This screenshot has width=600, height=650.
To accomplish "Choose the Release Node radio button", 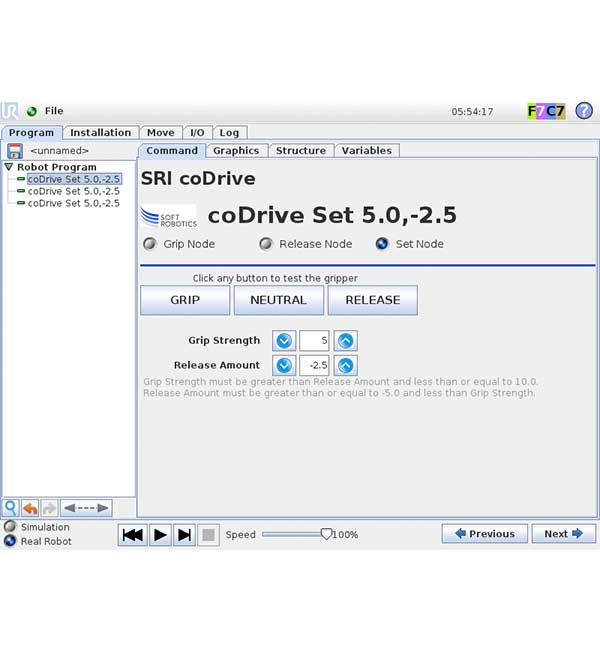I will (x=266, y=244).
